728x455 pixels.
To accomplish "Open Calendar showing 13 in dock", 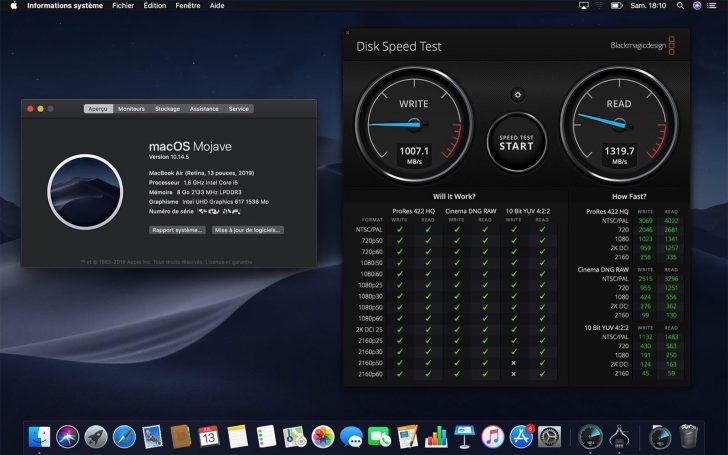I will click(x=209, y=437).
